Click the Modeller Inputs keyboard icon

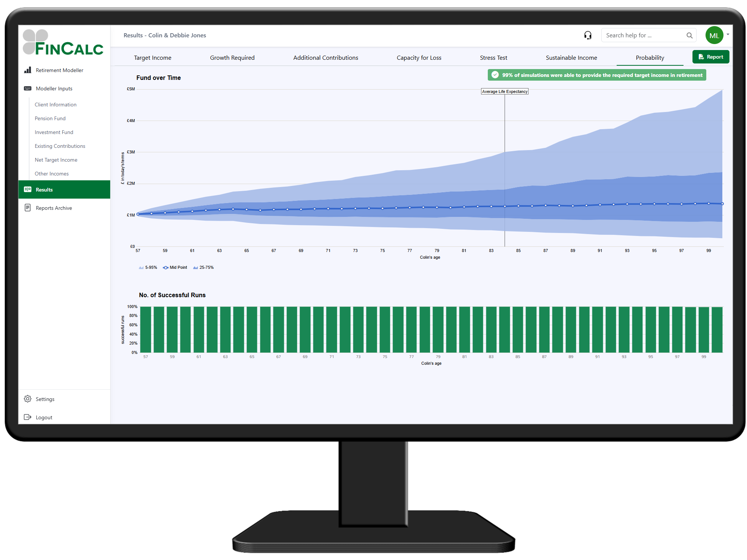(x=28, y=88)
